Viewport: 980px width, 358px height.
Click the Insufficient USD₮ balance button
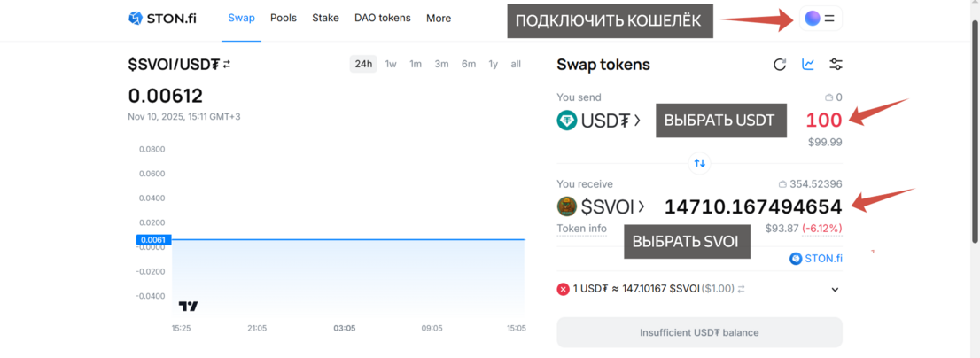click(x=699, y=332)
